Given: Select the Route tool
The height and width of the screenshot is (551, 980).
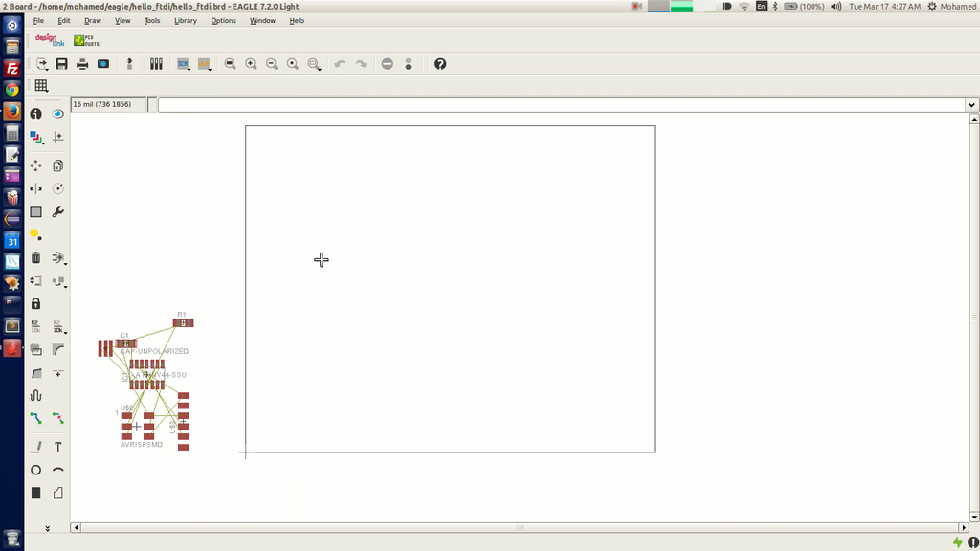Looking at the screenshot, I should tap(35, 418).
